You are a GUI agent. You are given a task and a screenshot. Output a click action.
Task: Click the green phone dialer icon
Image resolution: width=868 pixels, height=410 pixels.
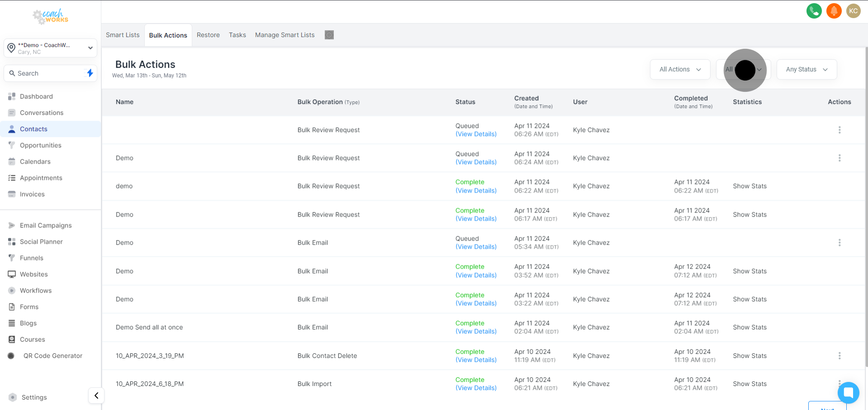point(814,11)
